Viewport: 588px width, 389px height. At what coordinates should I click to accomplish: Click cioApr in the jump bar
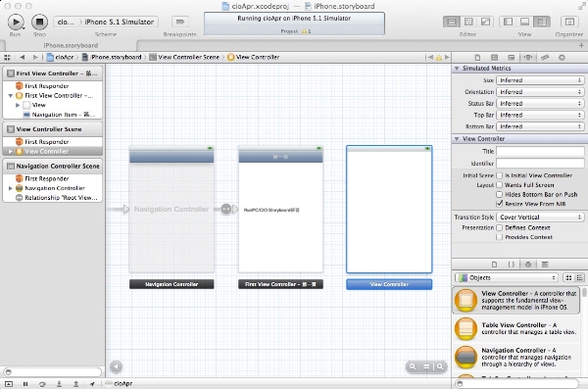click(60, 58)
